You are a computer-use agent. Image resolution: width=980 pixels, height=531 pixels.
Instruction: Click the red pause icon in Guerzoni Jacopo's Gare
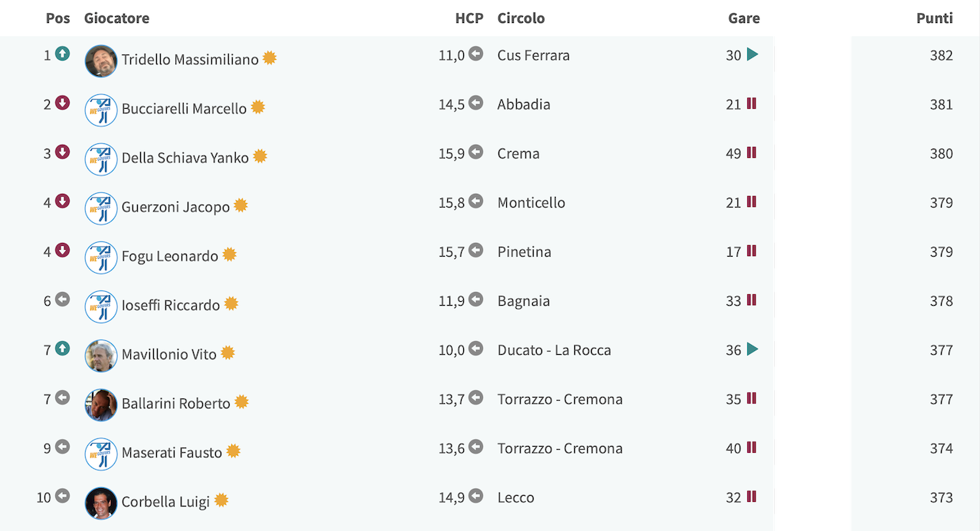752,202
